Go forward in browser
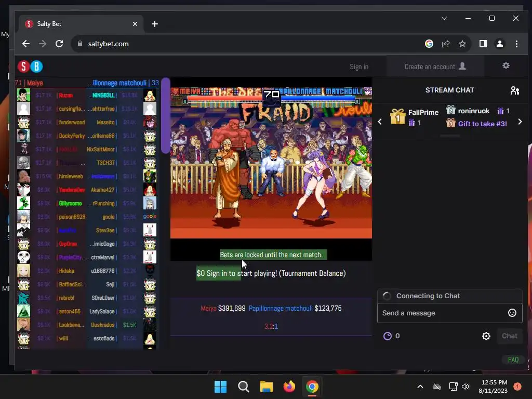Viewport: 532px width, 399px height. coord(43,44)
